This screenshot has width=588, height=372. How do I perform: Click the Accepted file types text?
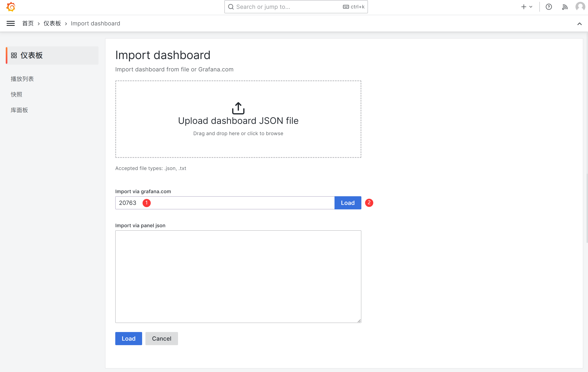[x=151, y=168]
